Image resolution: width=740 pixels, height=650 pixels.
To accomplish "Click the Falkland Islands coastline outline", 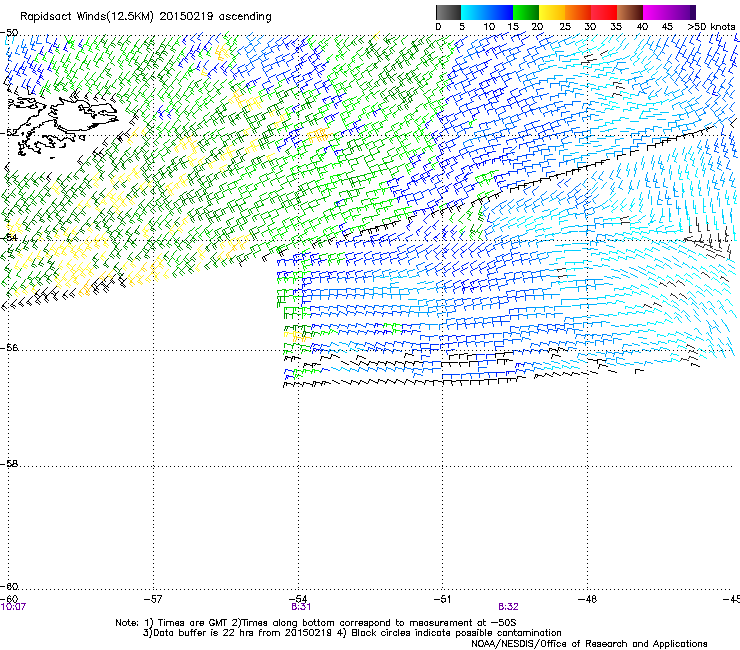I will pos(62,126).
